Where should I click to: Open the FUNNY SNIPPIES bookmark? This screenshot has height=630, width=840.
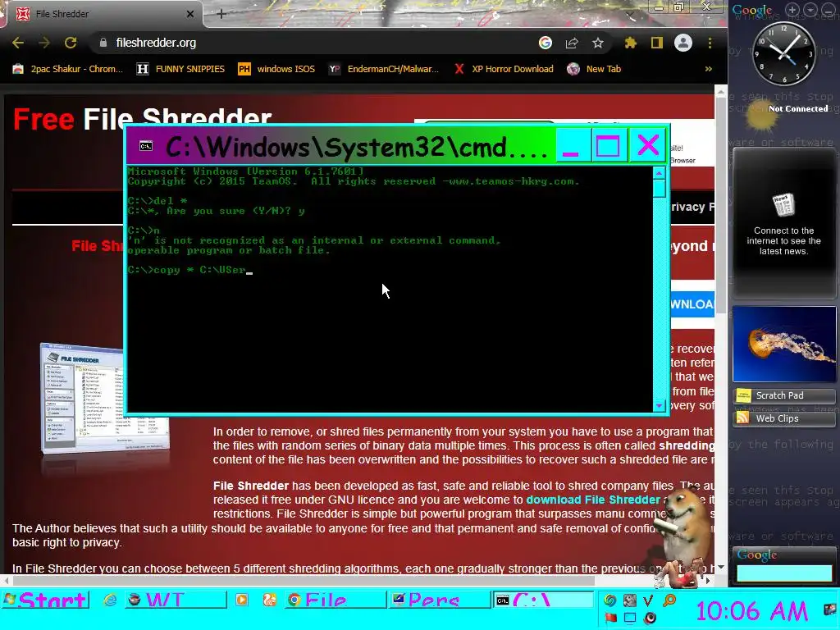(x=180, y=69)
